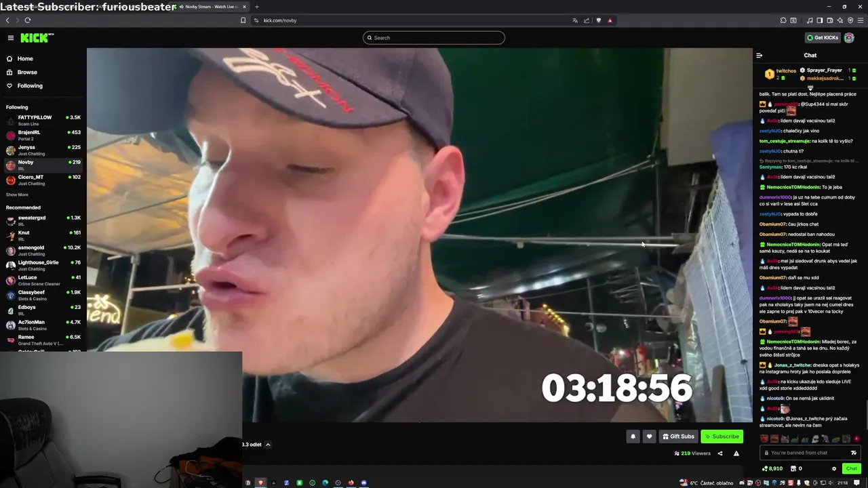Share the stream via share icon

(720, 453)
